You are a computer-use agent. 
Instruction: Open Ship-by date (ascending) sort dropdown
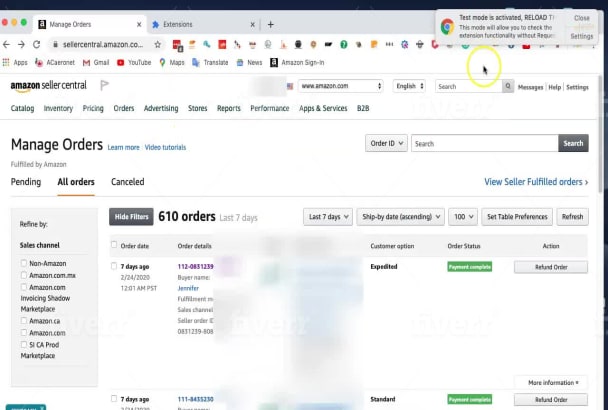[401, 217]
